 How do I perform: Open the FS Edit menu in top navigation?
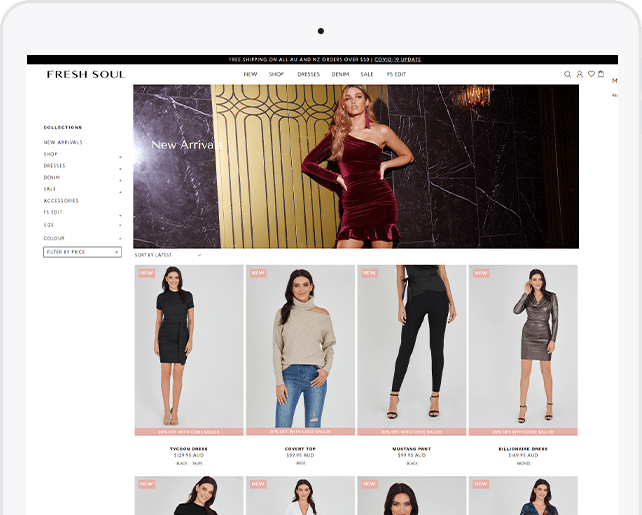(396, 75)
